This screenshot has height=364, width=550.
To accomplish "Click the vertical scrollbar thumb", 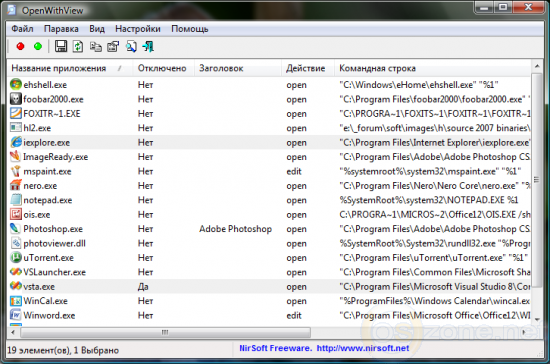I will 537,180.
